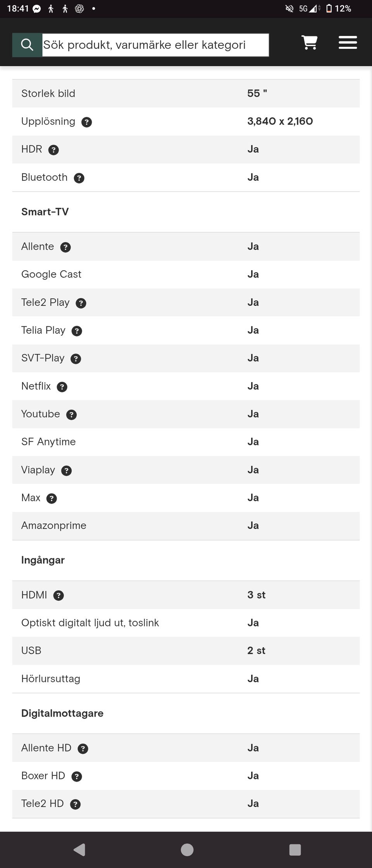Open the Boxer HD help icon
This screenshot has width=372, height=868.
pos(77,777)
